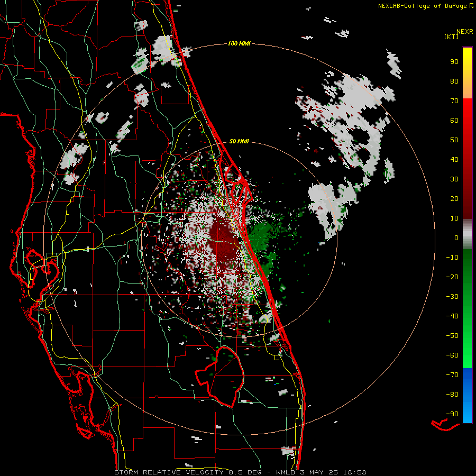Click the -10 scale value
The height and width of the screenshot is (476, 476).
pos(452,258)
